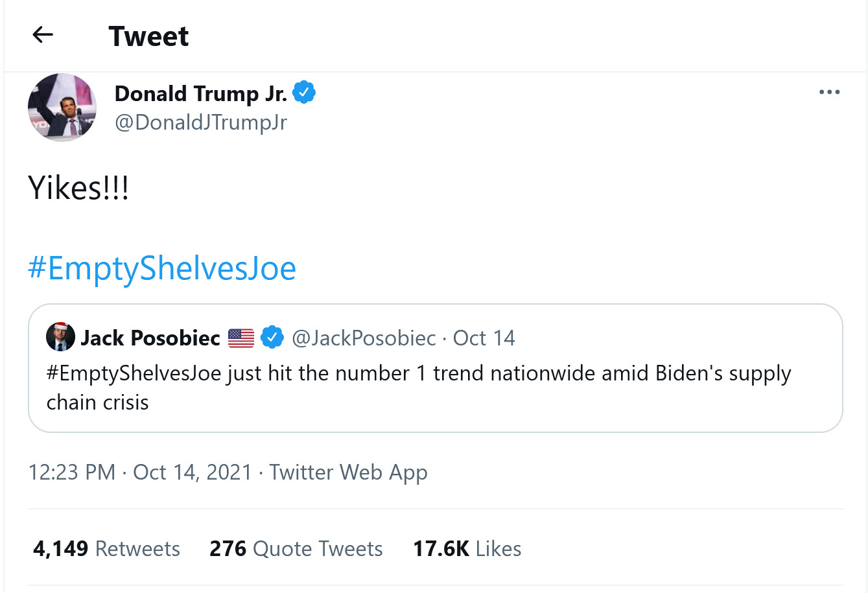The height and width of the screenshot is (593, 868).
Task: Click the US flag emoji beside Jack Posobiec
Action: click(x=241, y=338)
